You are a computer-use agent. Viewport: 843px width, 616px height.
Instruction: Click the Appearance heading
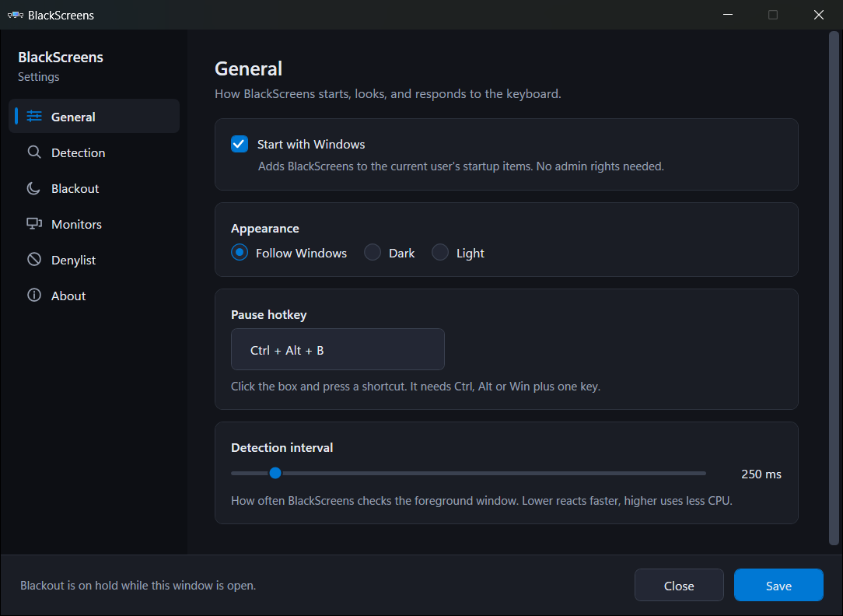265,229
